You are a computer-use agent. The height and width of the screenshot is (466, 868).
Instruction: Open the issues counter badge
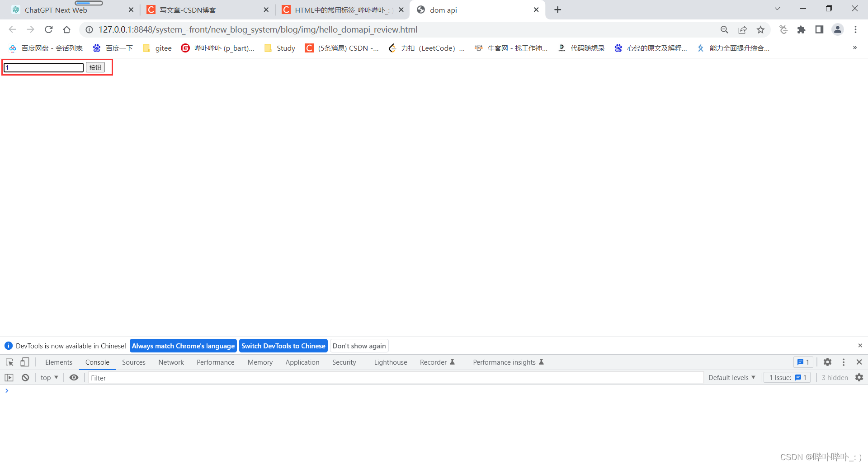[803, 362]
